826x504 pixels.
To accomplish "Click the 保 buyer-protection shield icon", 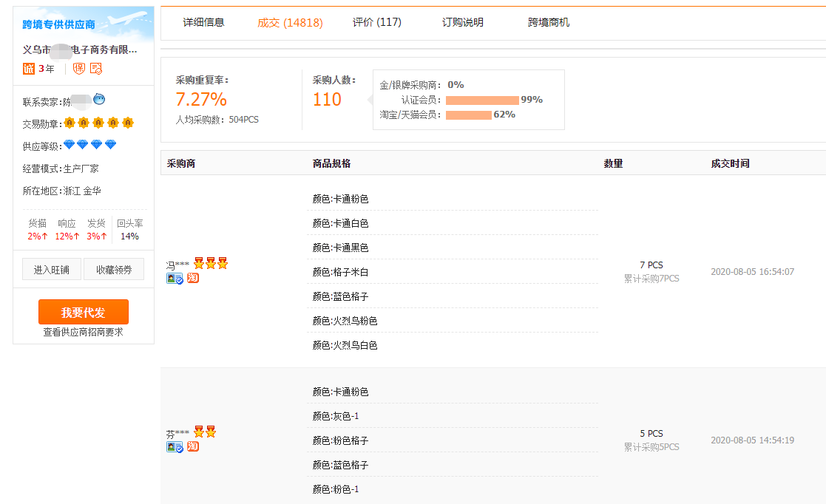I will coord(78,69).
